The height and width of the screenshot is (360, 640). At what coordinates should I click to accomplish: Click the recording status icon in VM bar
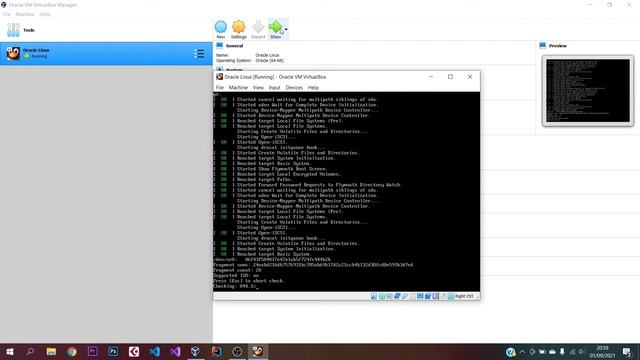[428, 296]
